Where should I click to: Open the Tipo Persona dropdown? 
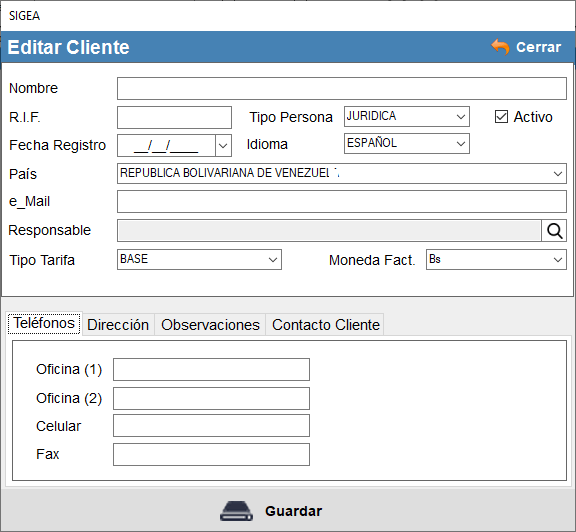click(x=407, y=116)
